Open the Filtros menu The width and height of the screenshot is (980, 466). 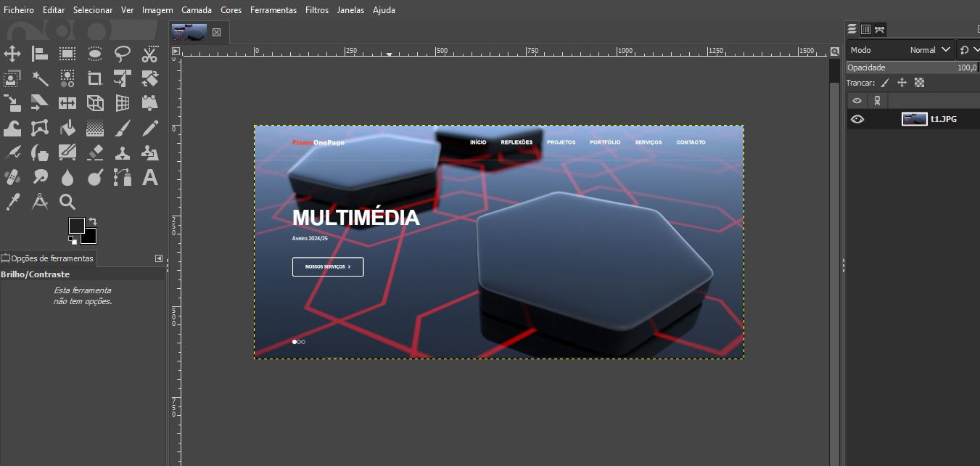pos(316,10)
